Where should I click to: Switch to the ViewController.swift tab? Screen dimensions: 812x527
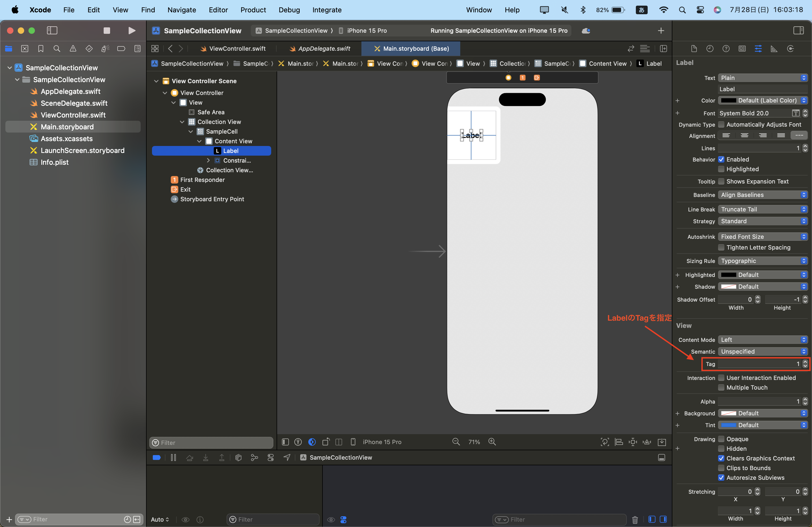(x=237, y=49)
